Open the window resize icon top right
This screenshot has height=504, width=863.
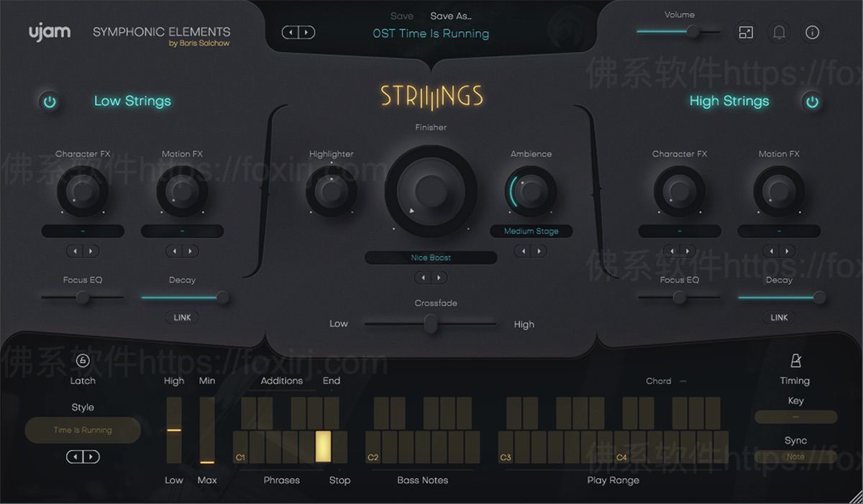pos(745,32)
